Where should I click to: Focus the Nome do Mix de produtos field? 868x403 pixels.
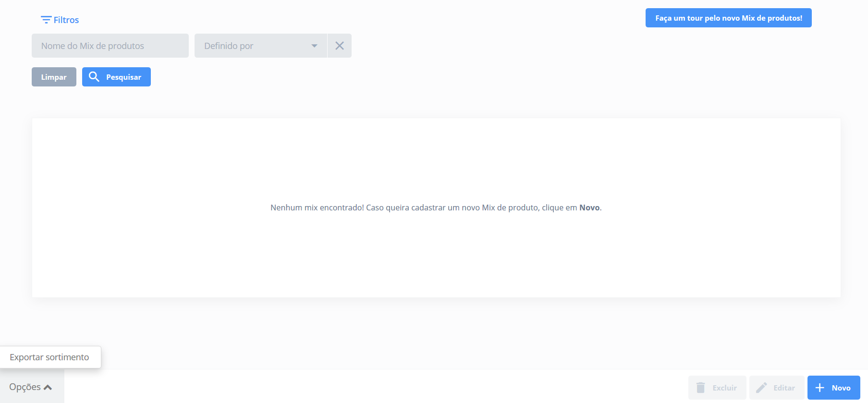(110, 46)
